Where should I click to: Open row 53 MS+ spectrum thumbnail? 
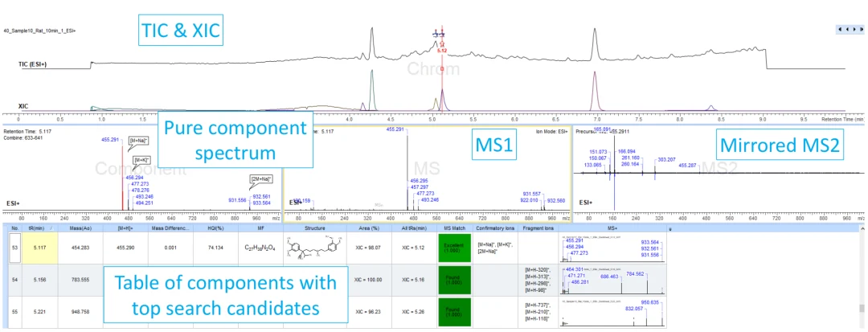pos(612,248)
